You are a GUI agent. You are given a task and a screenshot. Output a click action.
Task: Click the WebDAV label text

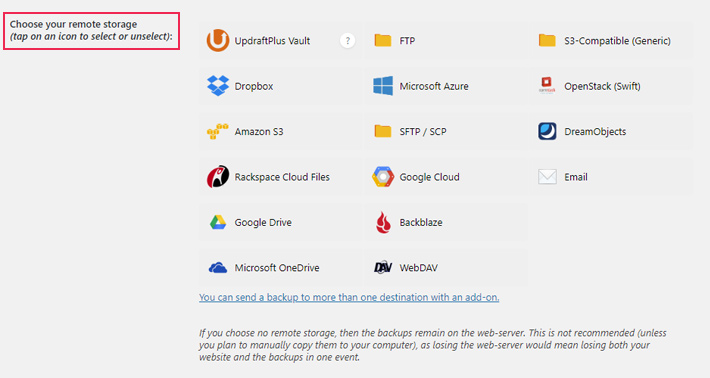(x=418, y=268)
